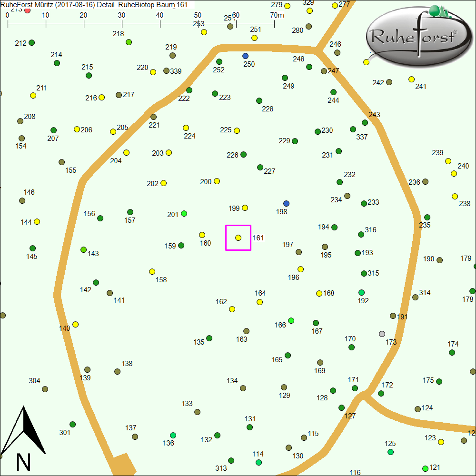Select bright green tree marker 121

[x=425, y=468]
